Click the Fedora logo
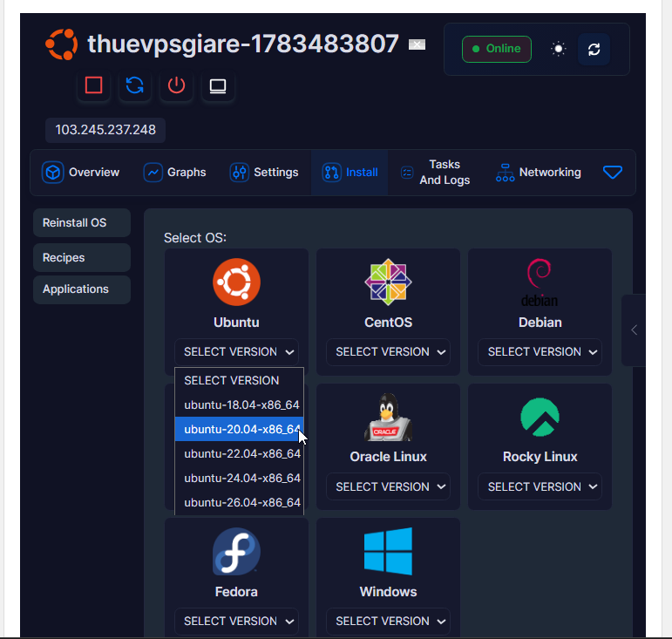This screenshot has width=672, height=639. 236,552
